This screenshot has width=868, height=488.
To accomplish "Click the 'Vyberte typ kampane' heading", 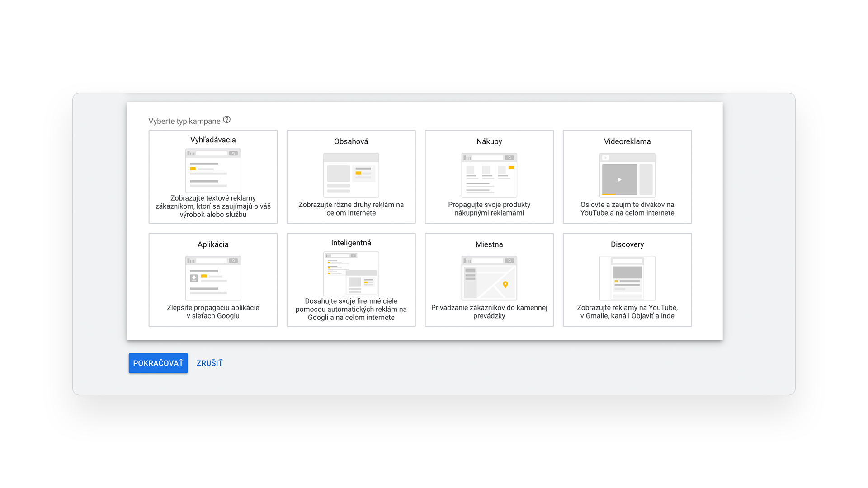I will tap(184, 121).
